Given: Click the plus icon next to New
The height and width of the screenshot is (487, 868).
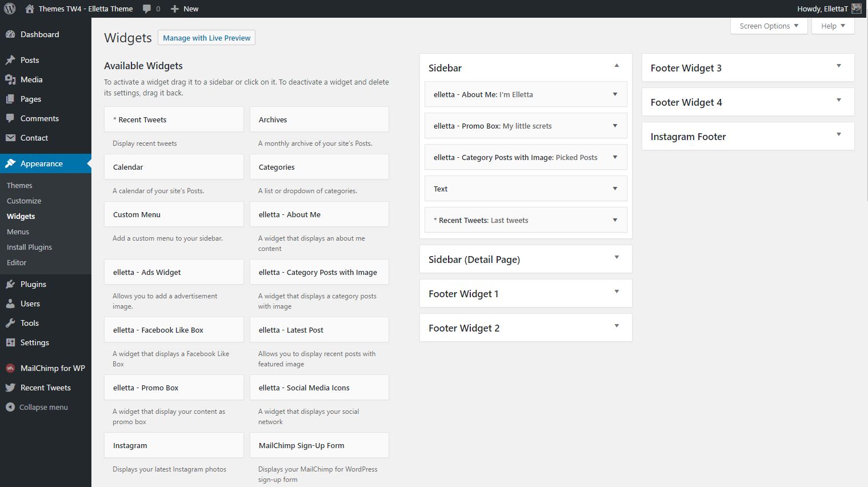Looking at the screenshot, I should pyautogui.click(x=175, y=9).
